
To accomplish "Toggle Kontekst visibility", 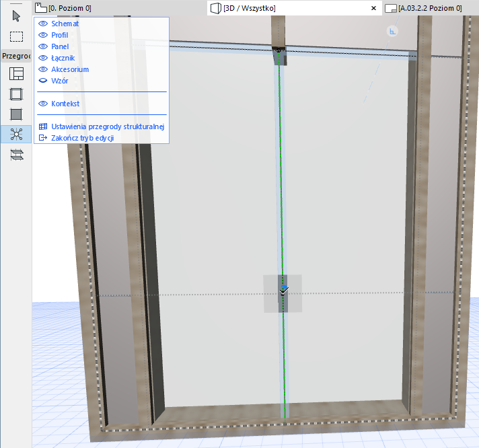I will click(44, 104).
